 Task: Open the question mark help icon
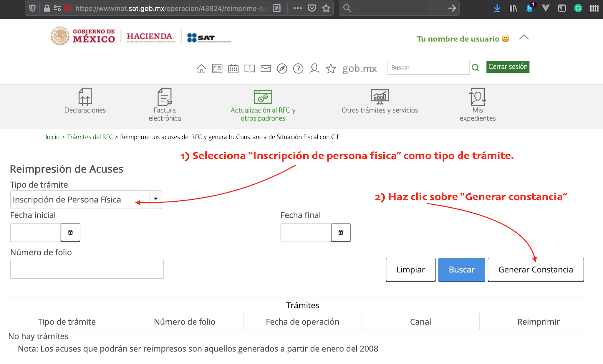298,68
